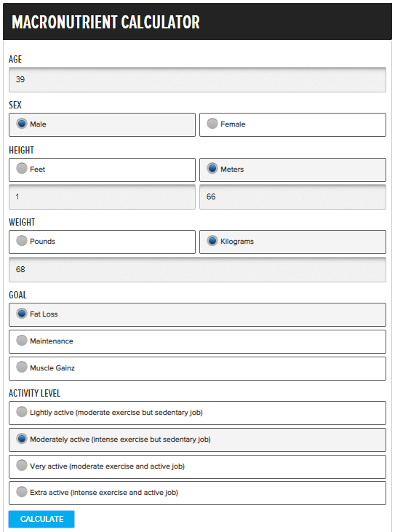The width and height of the screenshot is (395, 532).
Task: Set goal to Maintenance
Action: [x=197, y=341]
